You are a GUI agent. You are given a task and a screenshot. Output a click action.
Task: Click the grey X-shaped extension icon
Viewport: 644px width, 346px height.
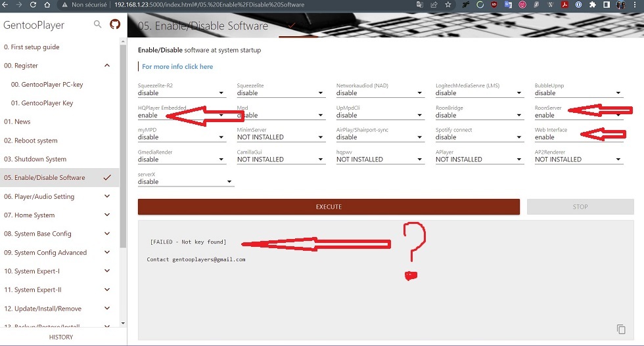551,5
